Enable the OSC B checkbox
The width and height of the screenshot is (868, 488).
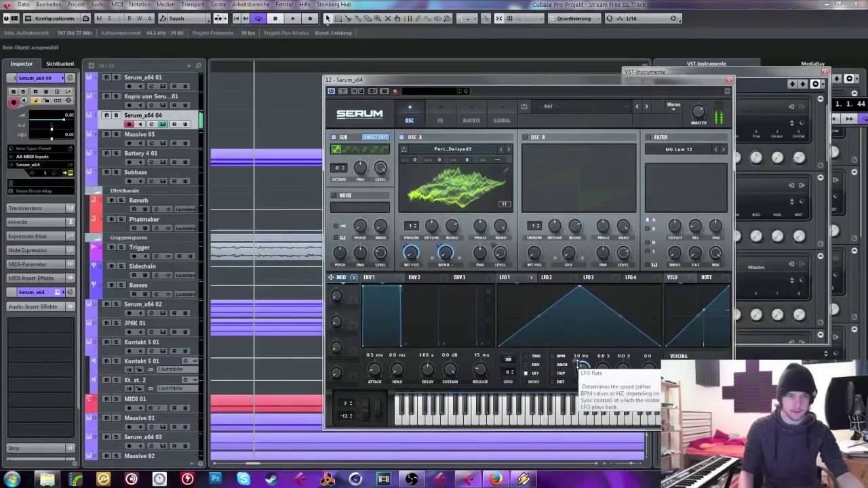[x=525, y=137]
